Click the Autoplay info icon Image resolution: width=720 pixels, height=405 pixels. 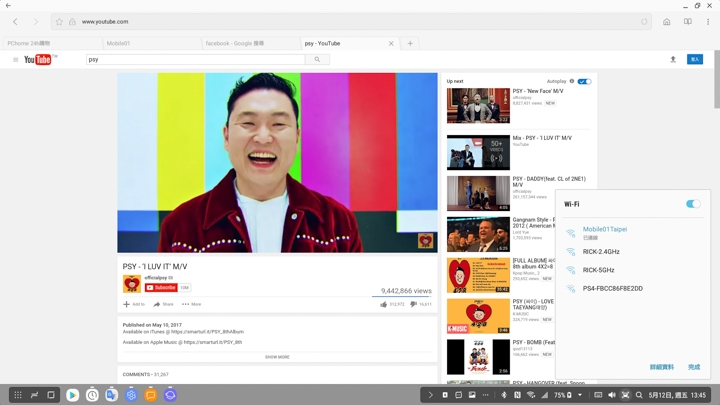pyautogui.click(x=572, y=81)
